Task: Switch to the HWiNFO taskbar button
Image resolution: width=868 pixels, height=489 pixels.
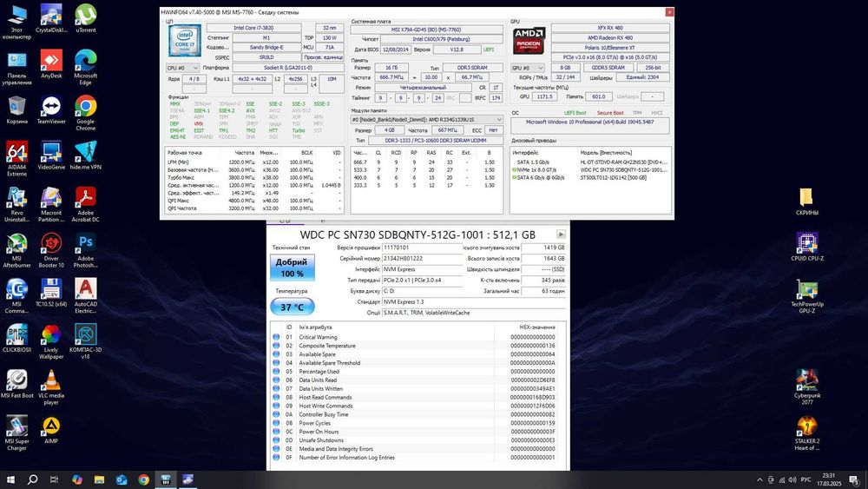Action: click(x=166, y=479)
